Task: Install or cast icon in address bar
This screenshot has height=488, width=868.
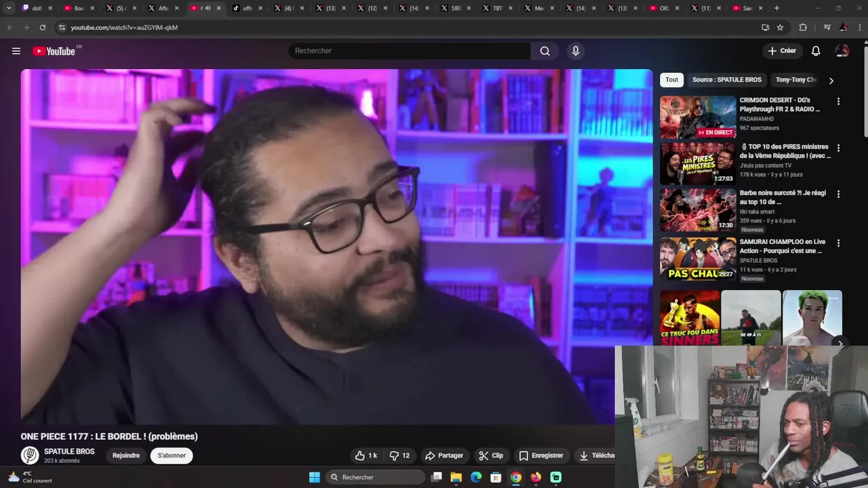Action: pos(765,27)
